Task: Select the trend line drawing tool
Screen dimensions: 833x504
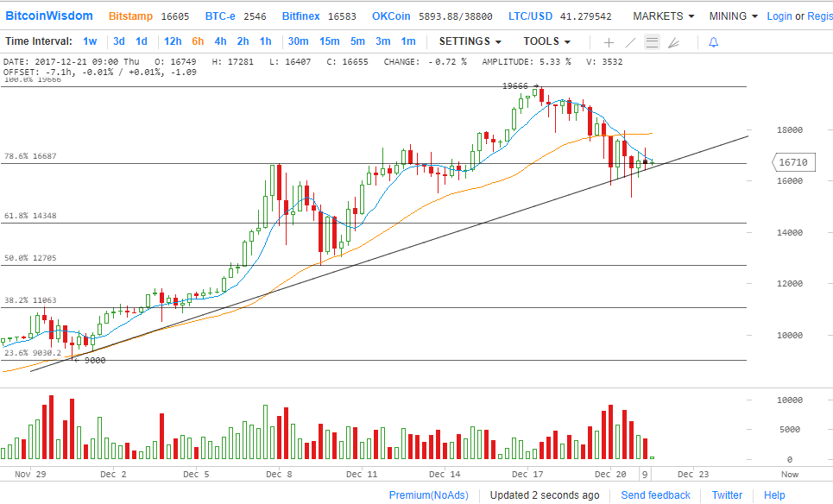Action: [630, 42]
